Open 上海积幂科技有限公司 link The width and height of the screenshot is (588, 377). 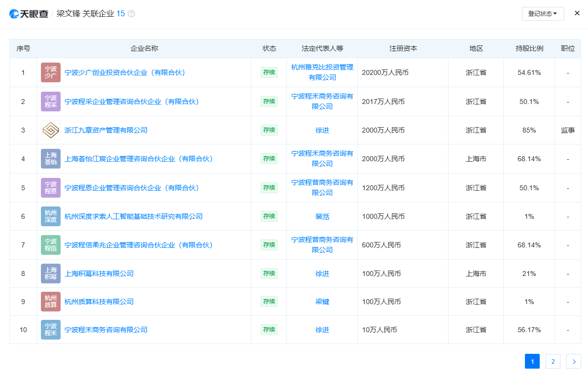99,274
